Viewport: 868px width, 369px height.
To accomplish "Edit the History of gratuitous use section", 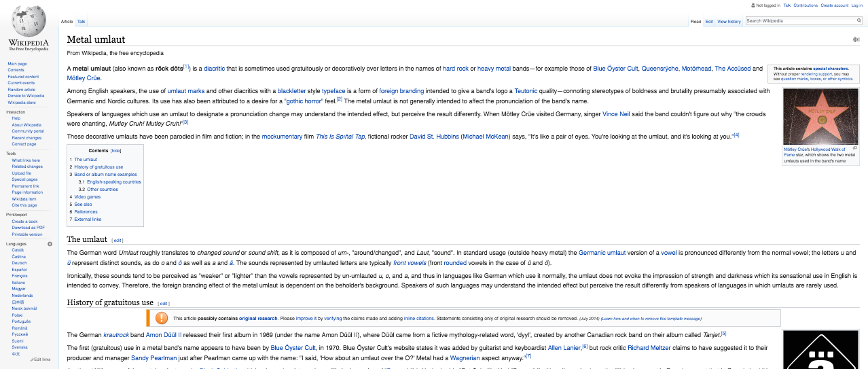I will coord(164,303).
